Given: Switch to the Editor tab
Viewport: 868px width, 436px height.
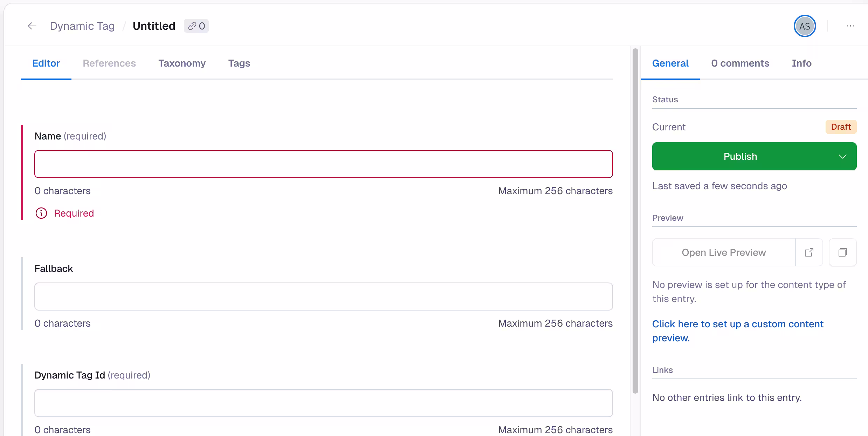Looking at the screenshot, I should click(46, 63).
